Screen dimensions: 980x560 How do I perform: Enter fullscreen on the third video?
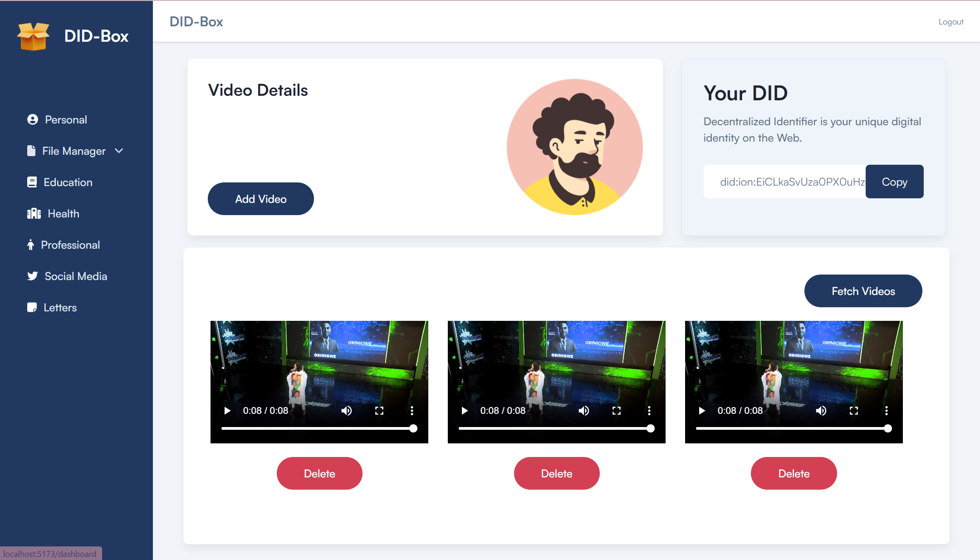pos(854,411)
